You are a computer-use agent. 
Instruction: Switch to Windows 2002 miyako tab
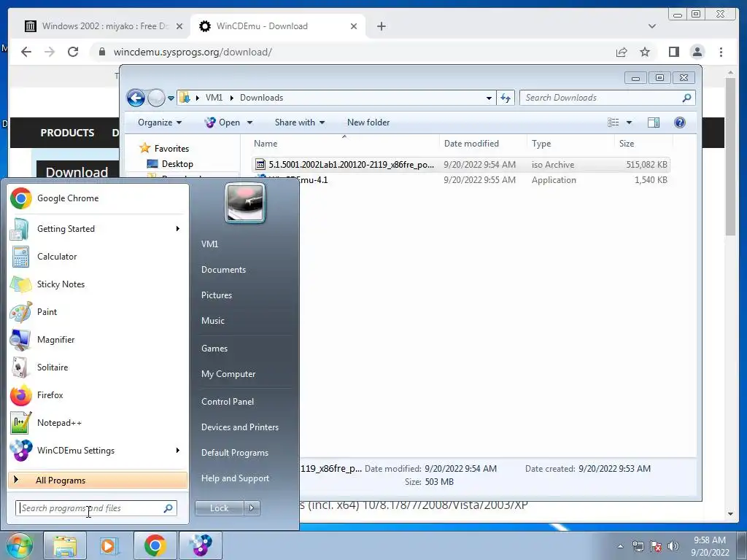[104, 26]
